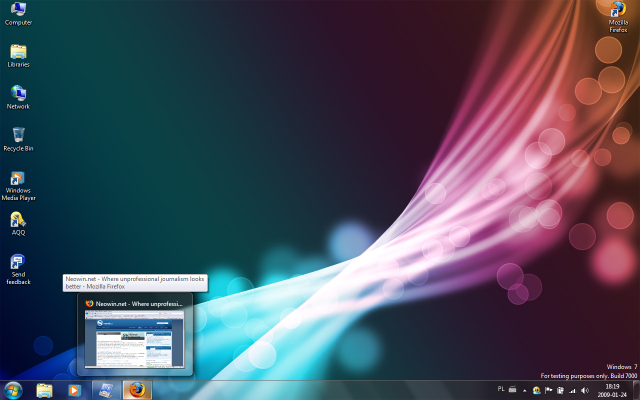Select the Neowin.net Firefox window thumbnail preview
640x400 pixels.
(x=135, y=339)
